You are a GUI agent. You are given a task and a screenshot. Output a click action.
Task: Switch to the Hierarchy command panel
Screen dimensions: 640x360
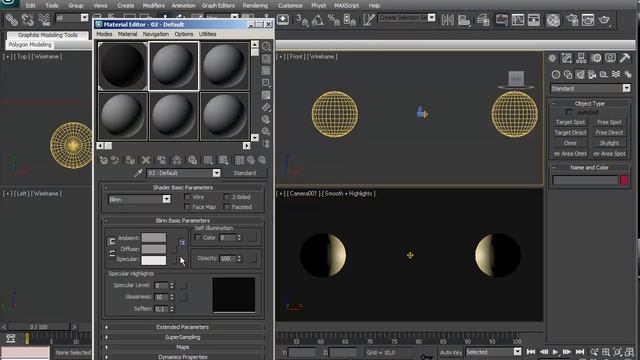581,58
